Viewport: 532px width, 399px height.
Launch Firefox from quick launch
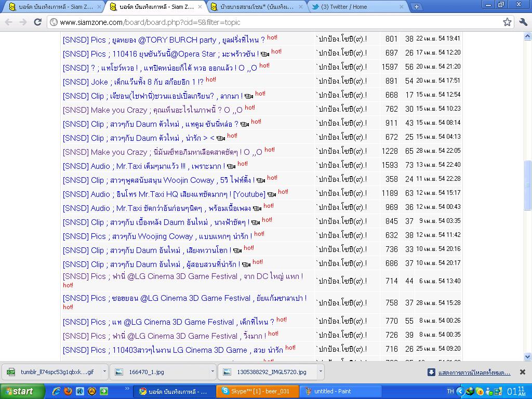tap(68, 391)
